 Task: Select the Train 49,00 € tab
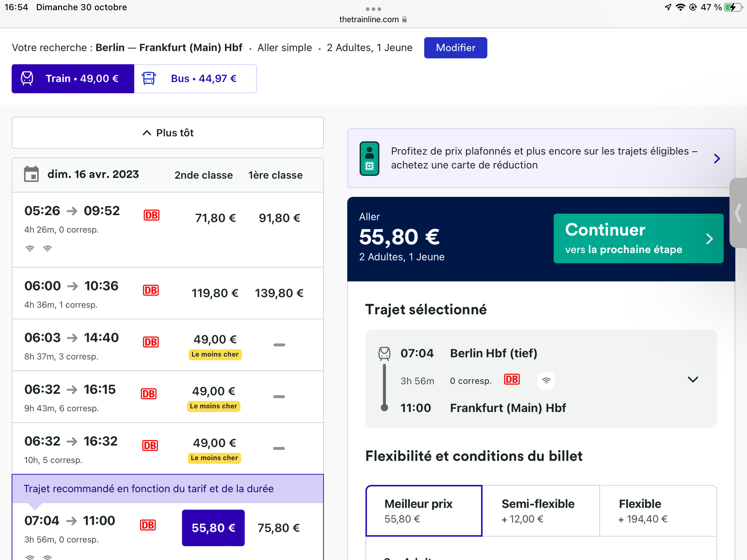[x=73, y=78]
